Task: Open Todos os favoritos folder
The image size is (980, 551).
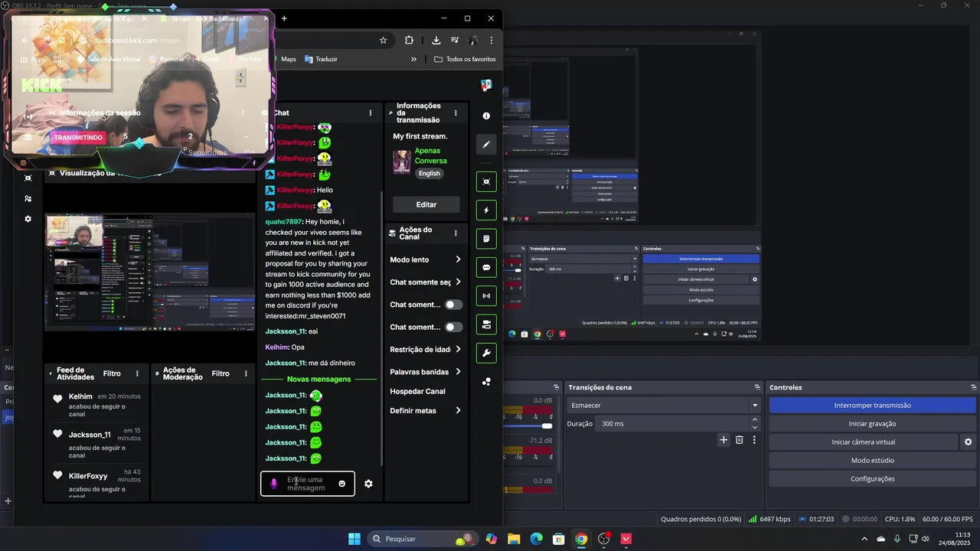Action: coord(465,59)
